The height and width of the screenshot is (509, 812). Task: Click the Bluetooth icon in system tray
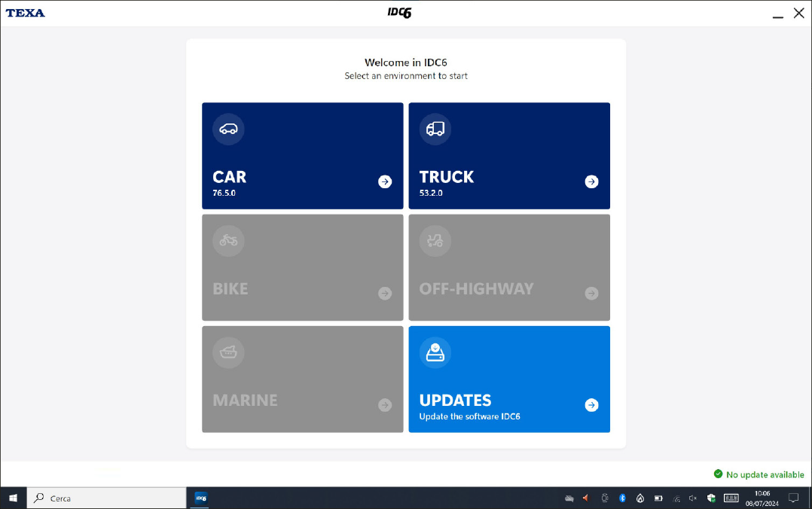pos(623,498)
